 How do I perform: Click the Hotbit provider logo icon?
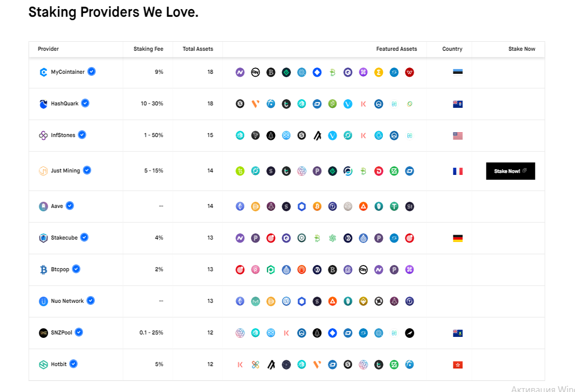point(44,364)
